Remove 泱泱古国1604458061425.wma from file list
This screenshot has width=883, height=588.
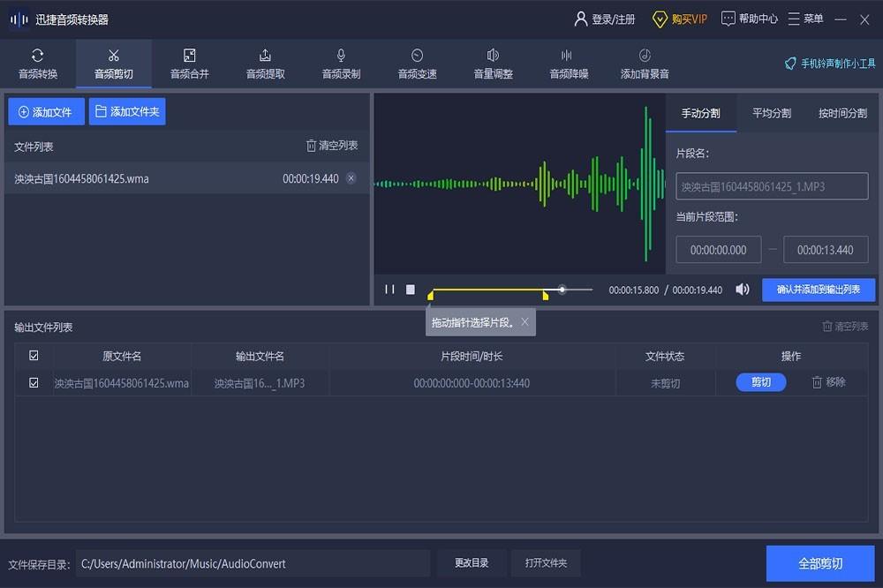351,178
